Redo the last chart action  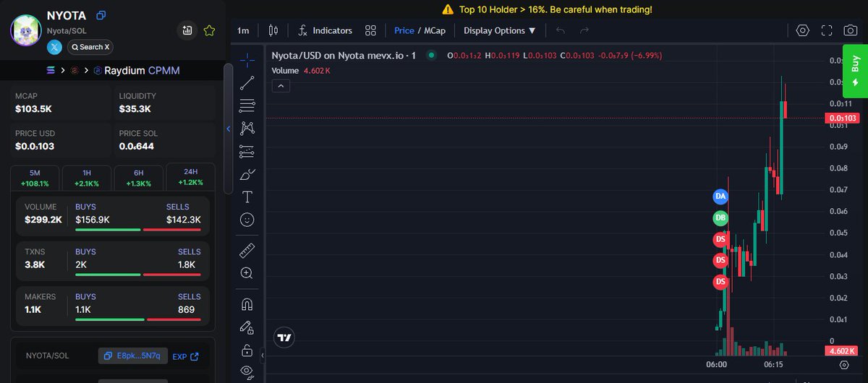tap(584, 30)
